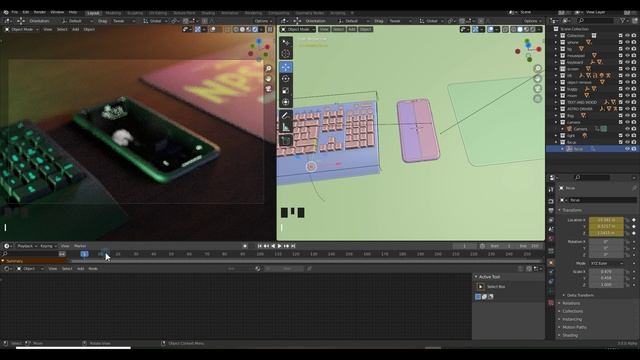Click zoom gizmo in right viewport
This screenshot has height=360, width=640.
(538, 69)
